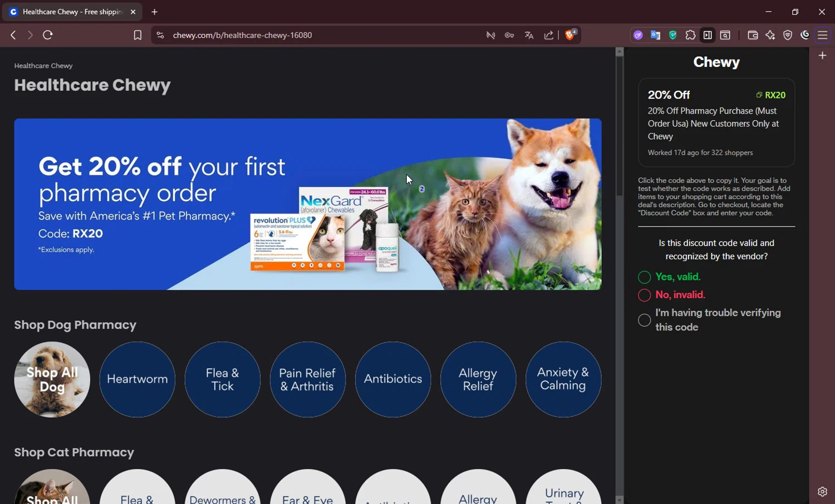Image resolution: width=835 pixels, height=504 pixels.
Task: Open the browser hamburger menu
Action: (x=823, y=35)
